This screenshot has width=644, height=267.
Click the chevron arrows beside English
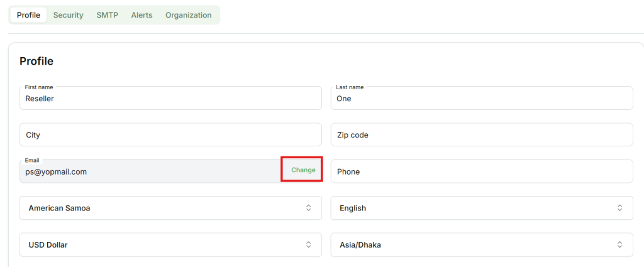coord(619,208)
